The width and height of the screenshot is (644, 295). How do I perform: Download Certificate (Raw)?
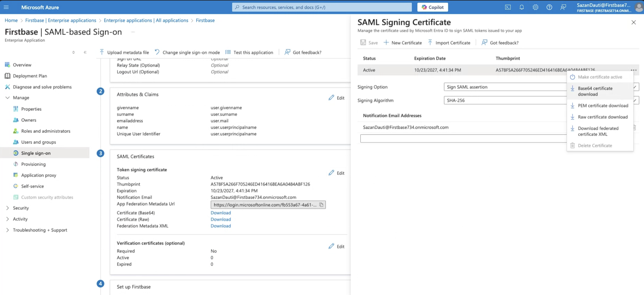tap(221, 219)
